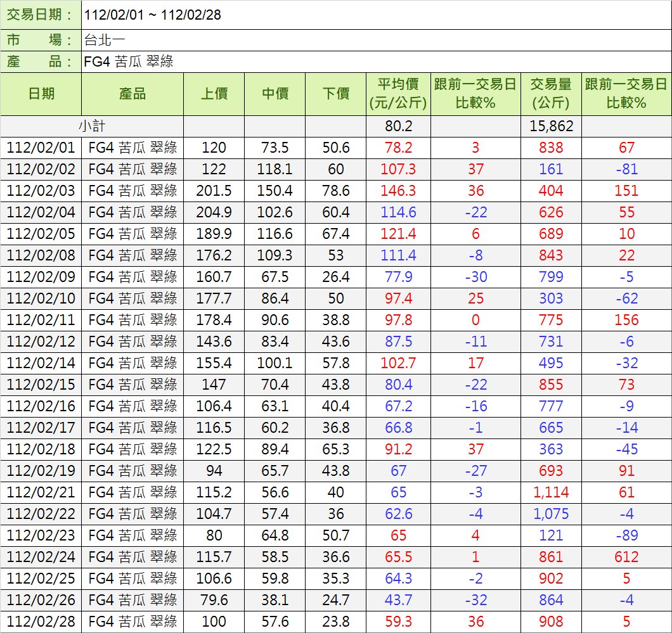The height and width of the screenshot is (633, 672).
Task: Click the date cell 112/02/28
Action: click(41, 622)
